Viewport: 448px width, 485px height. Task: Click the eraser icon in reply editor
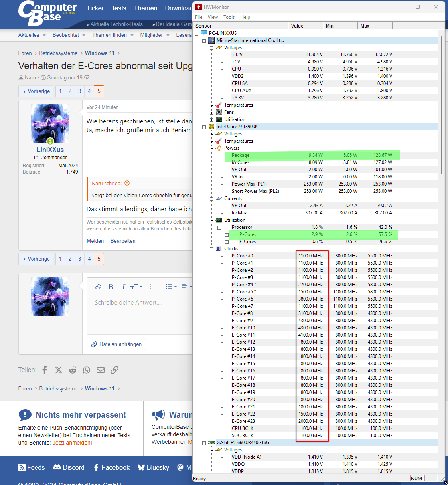point(98,287)
